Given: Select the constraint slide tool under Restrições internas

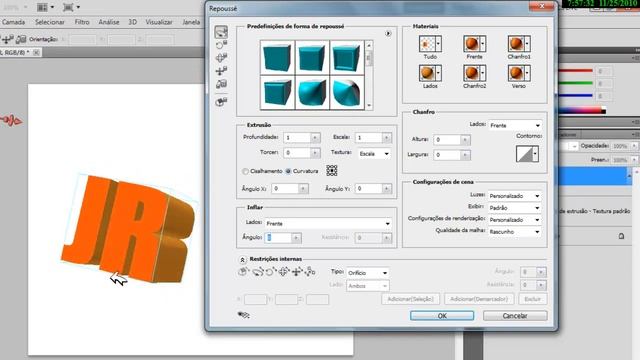Looking at the screenshot, I should pos(297,271).
